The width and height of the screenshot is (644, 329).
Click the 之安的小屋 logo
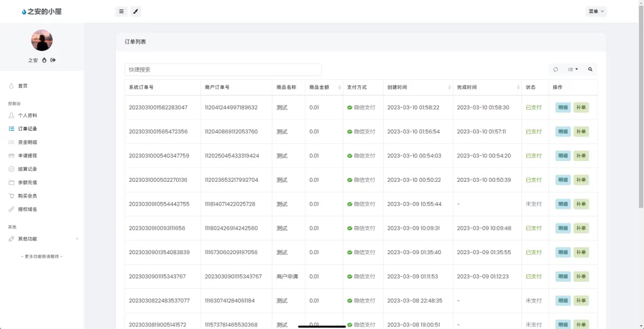pos(42,11)
